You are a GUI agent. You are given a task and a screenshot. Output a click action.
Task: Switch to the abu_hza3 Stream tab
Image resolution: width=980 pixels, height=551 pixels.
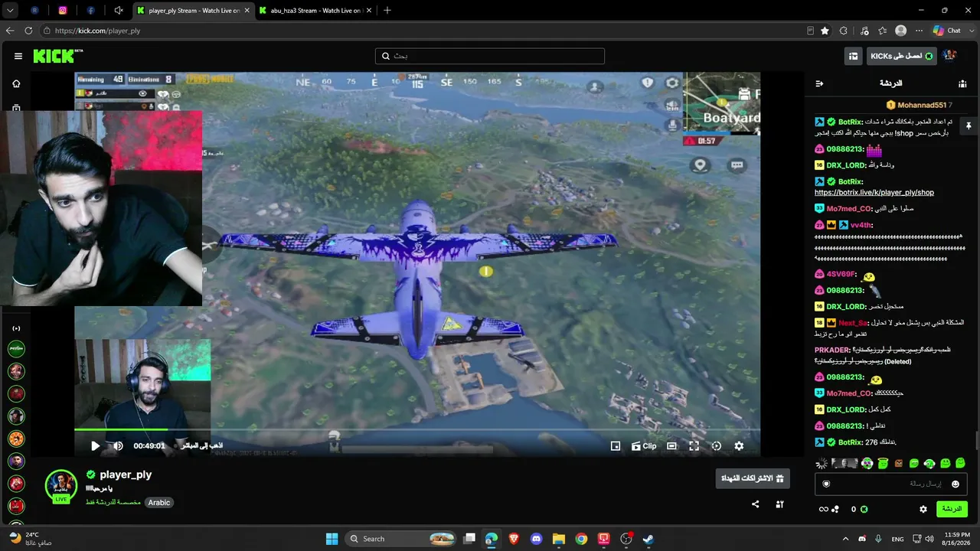[315, 11]
